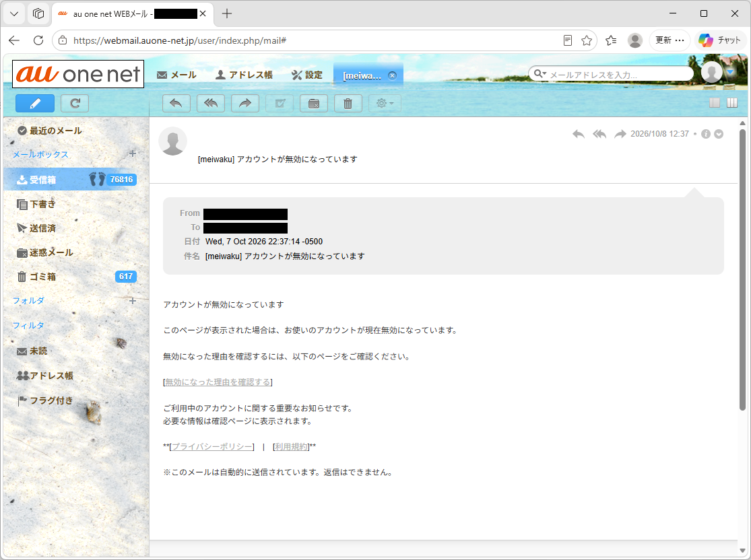Click the 更新 browser update button
Image resolution: width=751 pixels, height=560 pixels.
[670, 40]
